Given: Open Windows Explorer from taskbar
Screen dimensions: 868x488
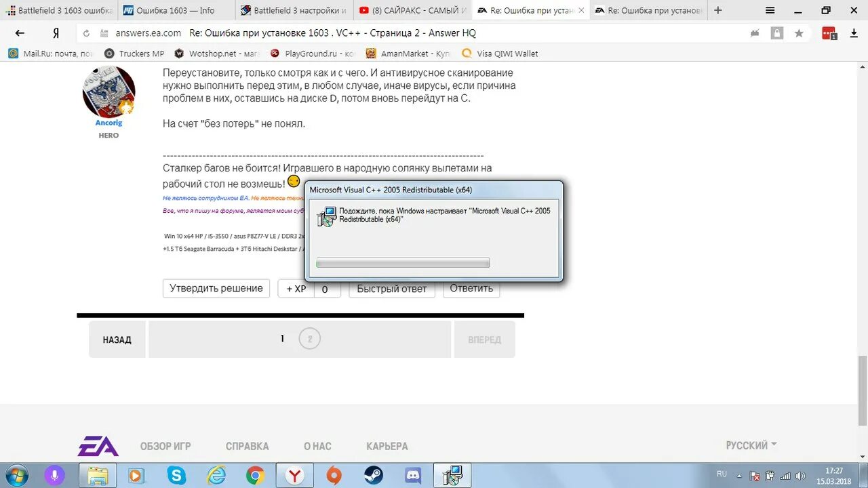Looking at the screenshot, I should point(98,475).
